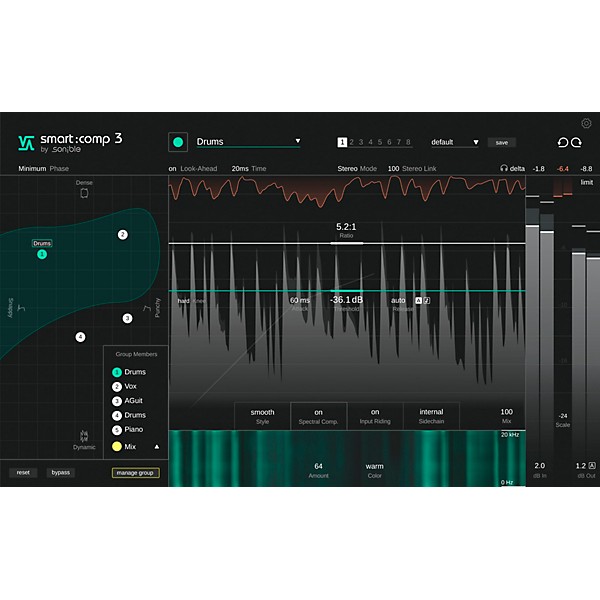The width and height of the screenshot is (600, 600).
Task: Click the 100 Stereo Link value
Action: coord(393,169)
